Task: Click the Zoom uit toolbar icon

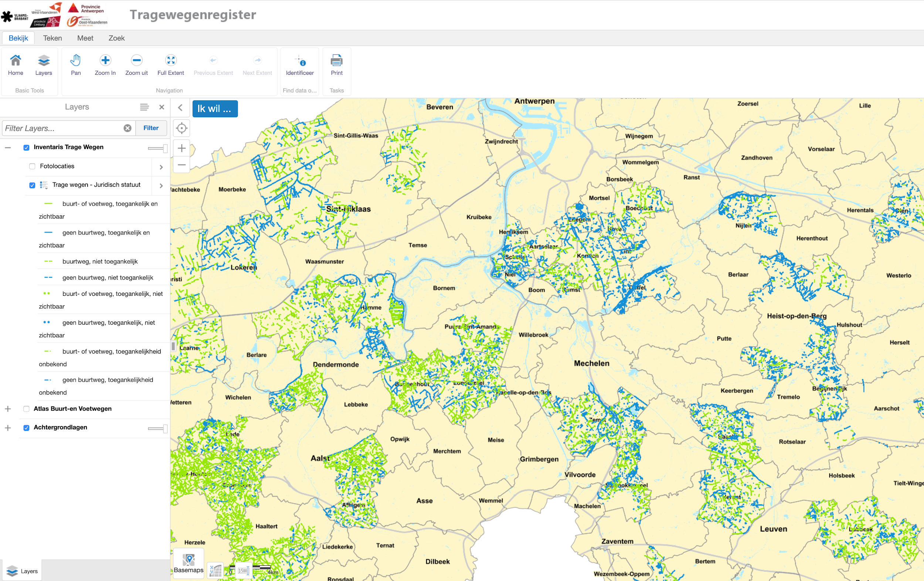Action: [136, 61]
